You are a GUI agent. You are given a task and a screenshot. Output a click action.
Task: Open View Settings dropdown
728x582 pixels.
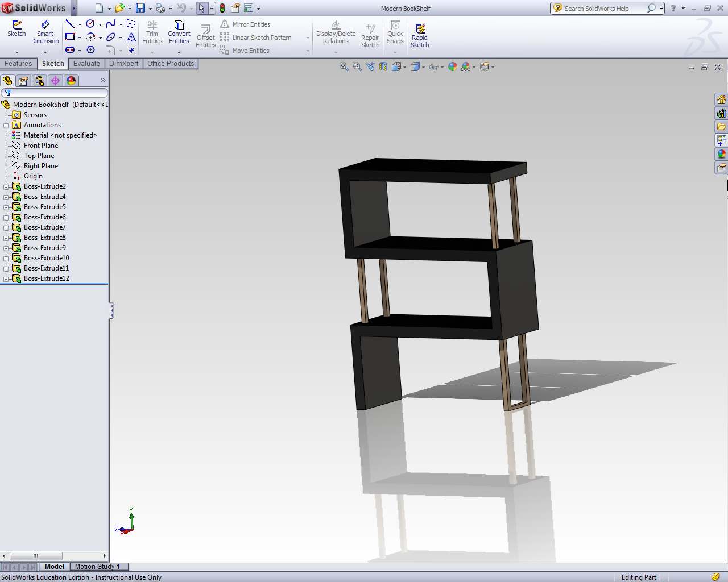pos(493,67)
